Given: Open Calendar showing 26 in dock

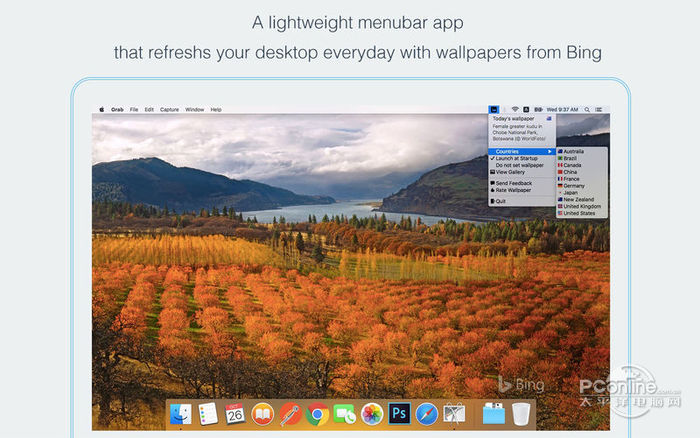Looking at the screenshot, I should pos(235,414).
